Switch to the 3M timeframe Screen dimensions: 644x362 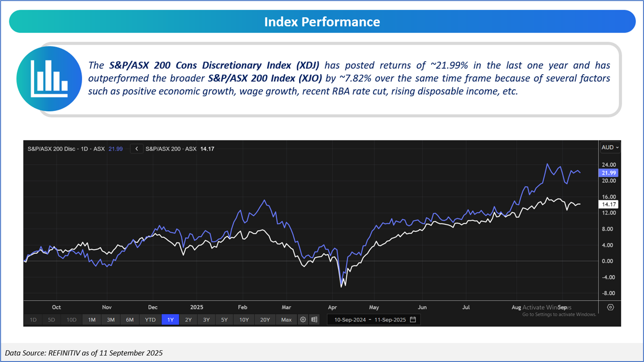(x=111, y=320)
